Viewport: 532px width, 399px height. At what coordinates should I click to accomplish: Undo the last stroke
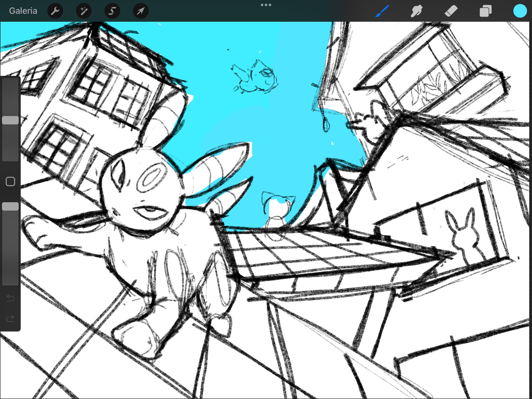[10, 298]
